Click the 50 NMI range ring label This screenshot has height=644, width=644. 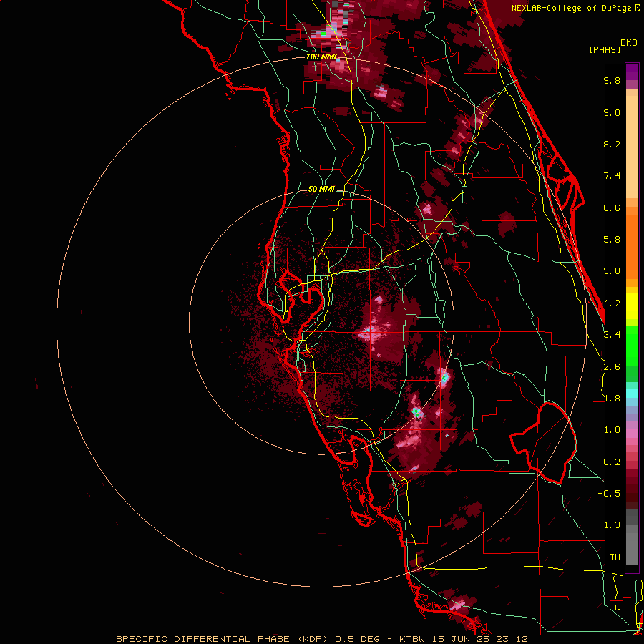321,189
